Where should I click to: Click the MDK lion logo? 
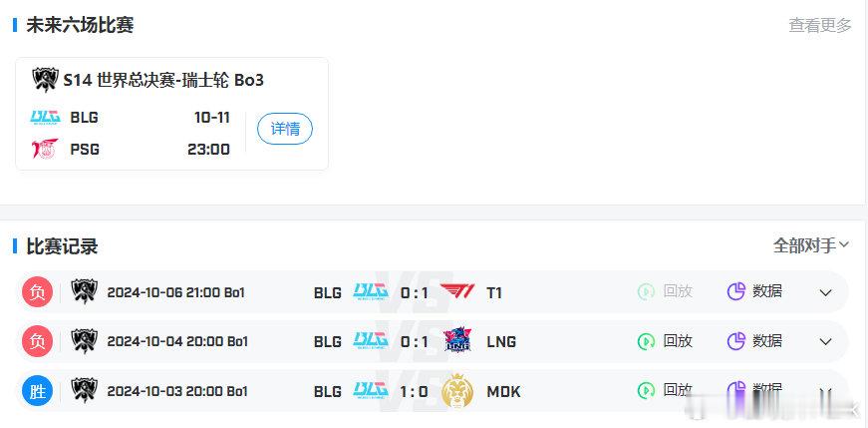(x=457, y=391)
